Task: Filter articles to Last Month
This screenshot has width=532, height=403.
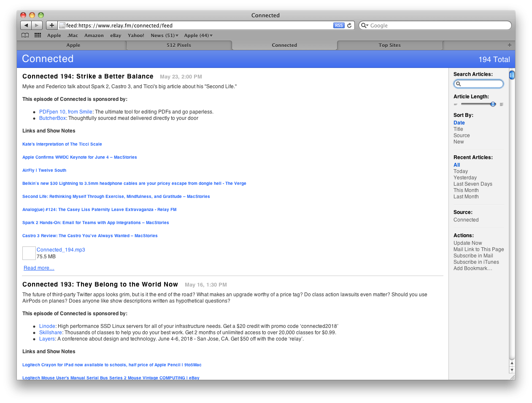Action: pos(466,197)
